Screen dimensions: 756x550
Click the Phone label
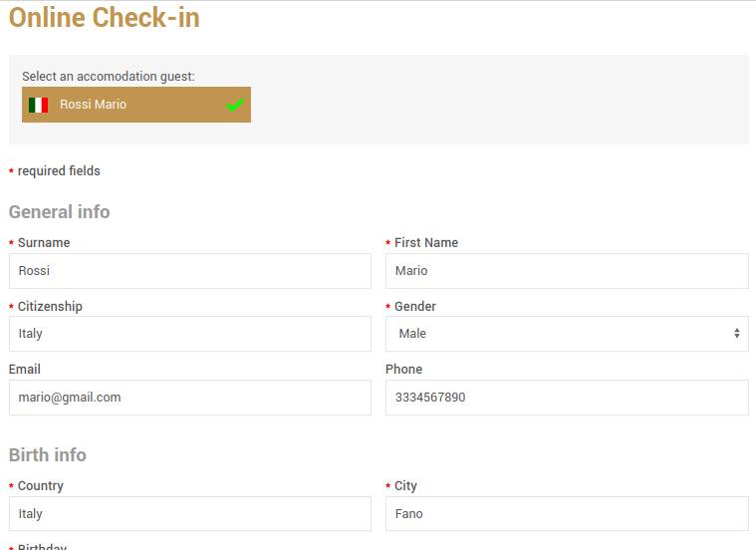pos(403,369)
